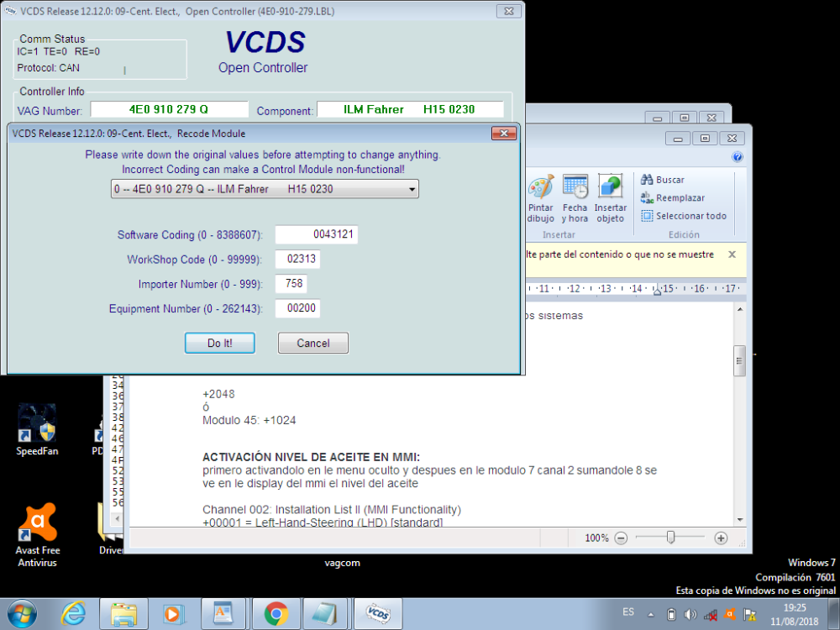This screenshot has width=840, height=630.
Task: Click the notepad taskbar button beside Chrome
Action: (x=325, y=614)
